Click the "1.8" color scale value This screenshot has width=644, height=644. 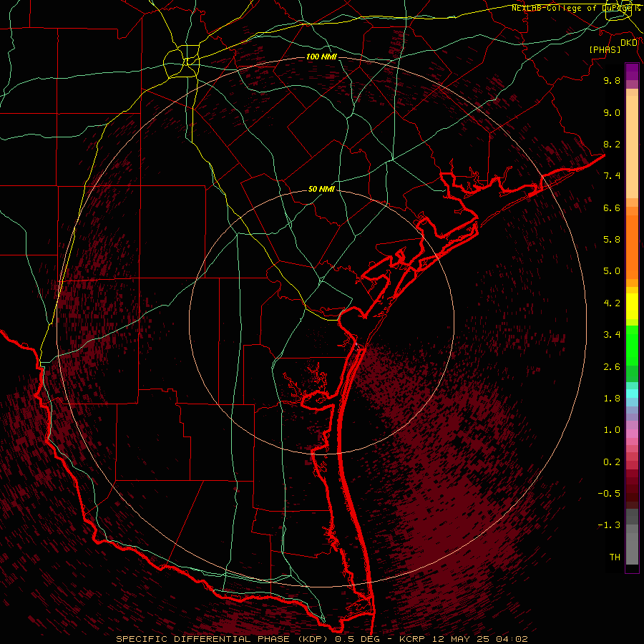[612, 399]
